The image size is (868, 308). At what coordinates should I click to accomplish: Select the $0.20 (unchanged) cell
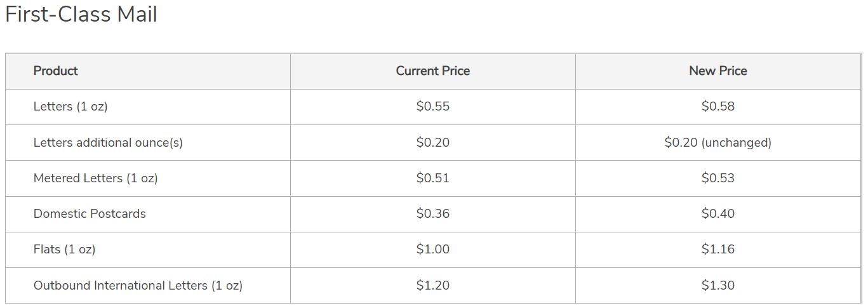coord(718,142)
